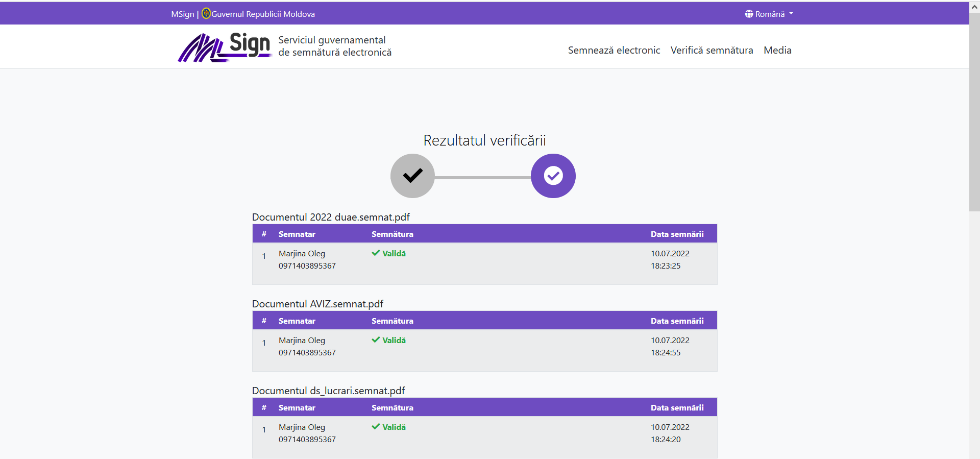
Task: Click Semnatar header in AVIZ table
Action: point(297,321)
